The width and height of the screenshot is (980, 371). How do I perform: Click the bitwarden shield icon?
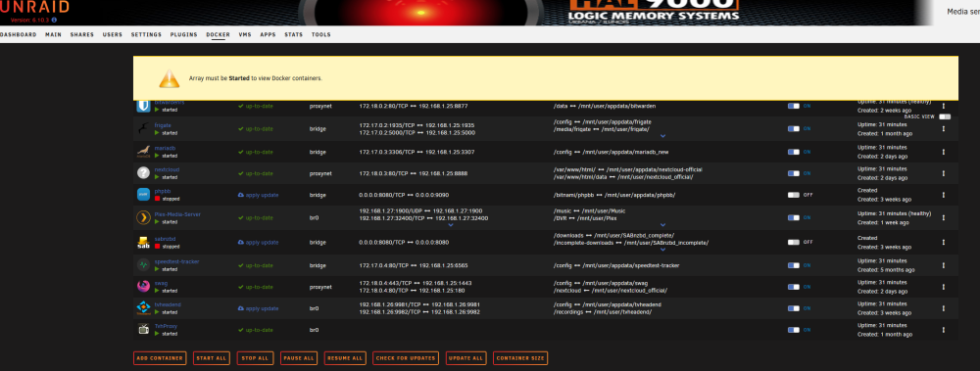click(x=144, y=106)
